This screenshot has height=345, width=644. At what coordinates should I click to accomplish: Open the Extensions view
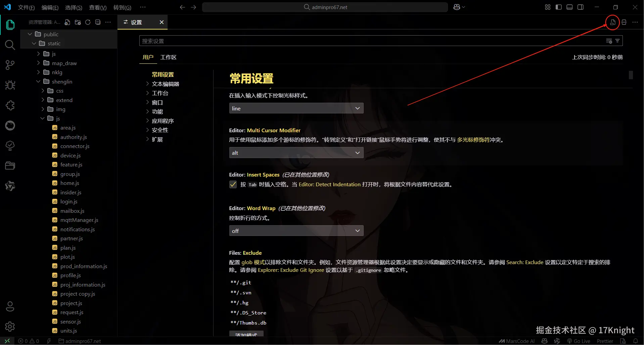point(10,105)
